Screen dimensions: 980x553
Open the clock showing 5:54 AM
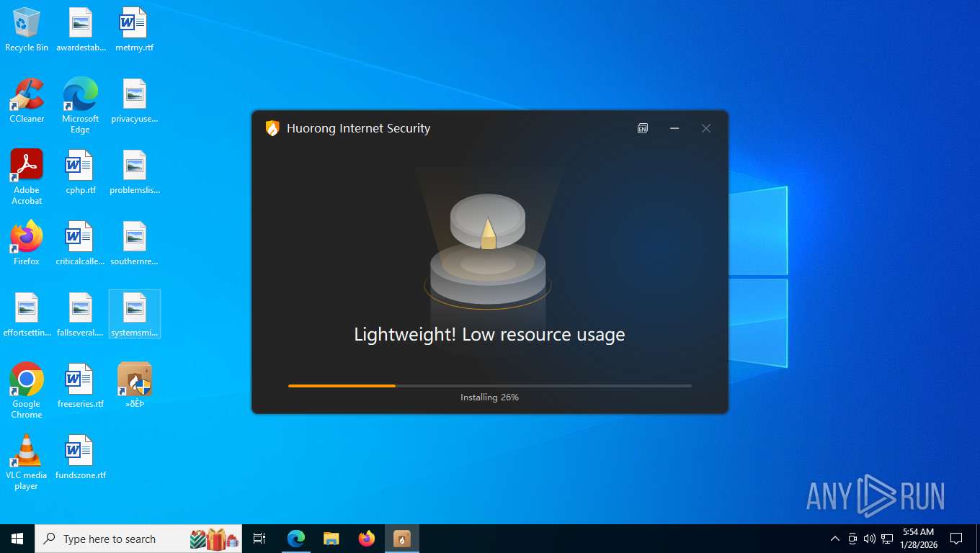coord(918,539)
